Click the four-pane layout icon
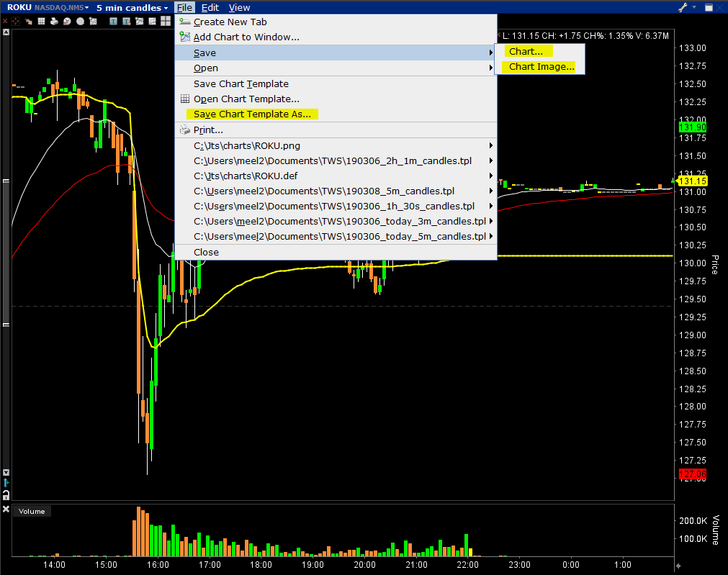 166,21
